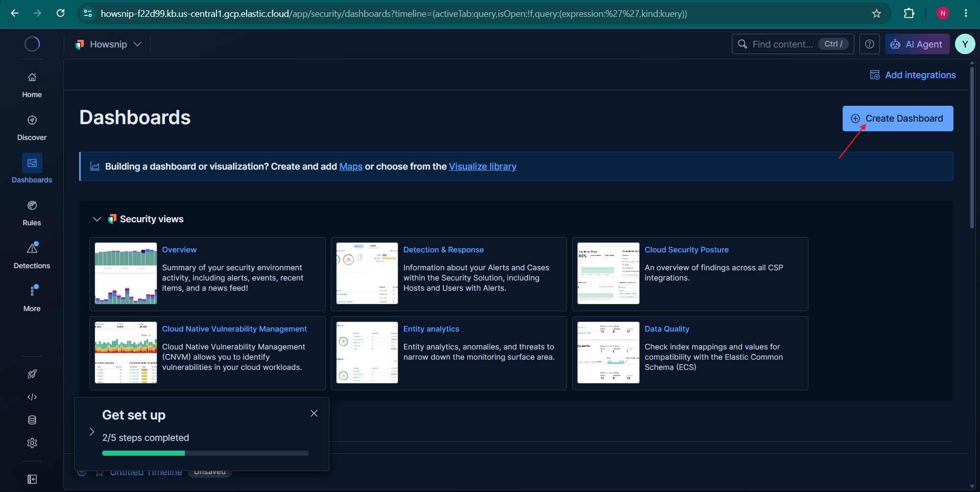Open Discover from the sidebar
Viewport: 980px width, 492px height.
[32, 128]
